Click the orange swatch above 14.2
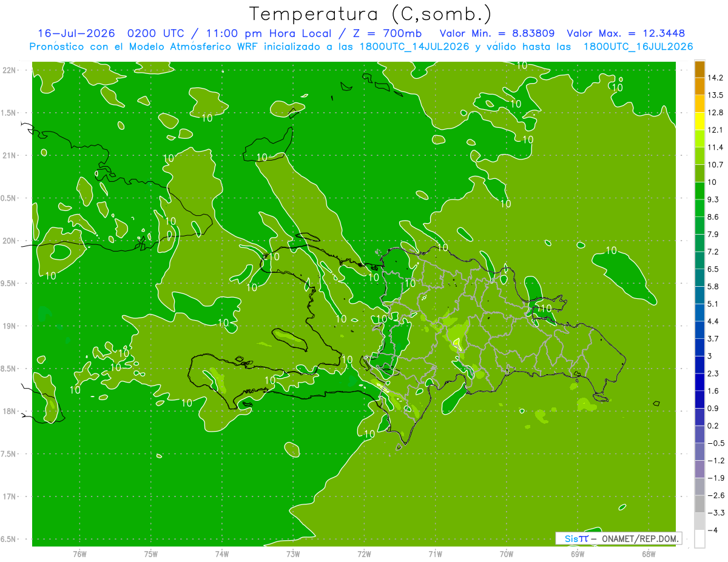Screen dimensions: 728x562 coord(699,70)
